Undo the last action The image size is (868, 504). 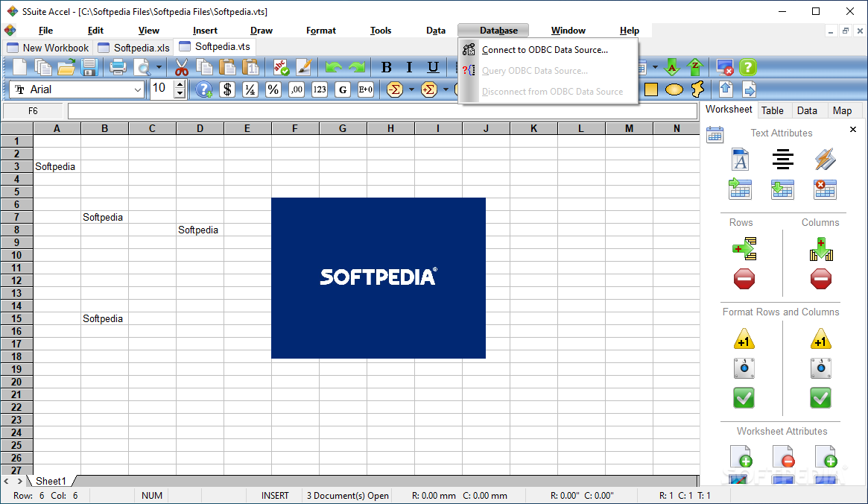(333, 68)
